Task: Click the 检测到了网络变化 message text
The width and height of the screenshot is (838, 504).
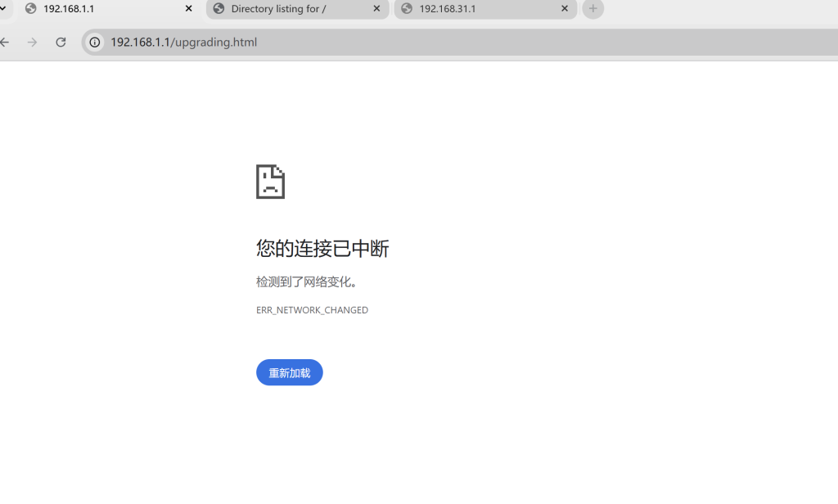Action: (307, 282)
